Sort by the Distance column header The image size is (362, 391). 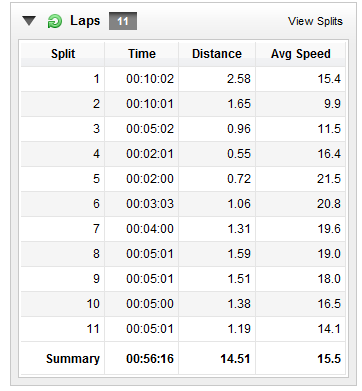click(217, 54)
